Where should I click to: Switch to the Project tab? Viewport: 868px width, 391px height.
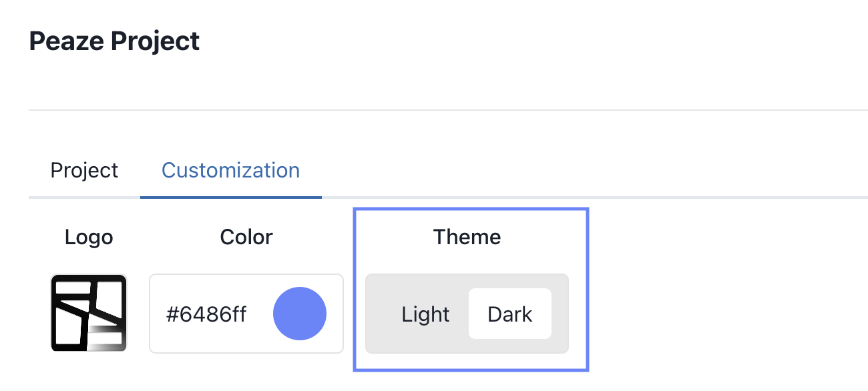[84, 171]
